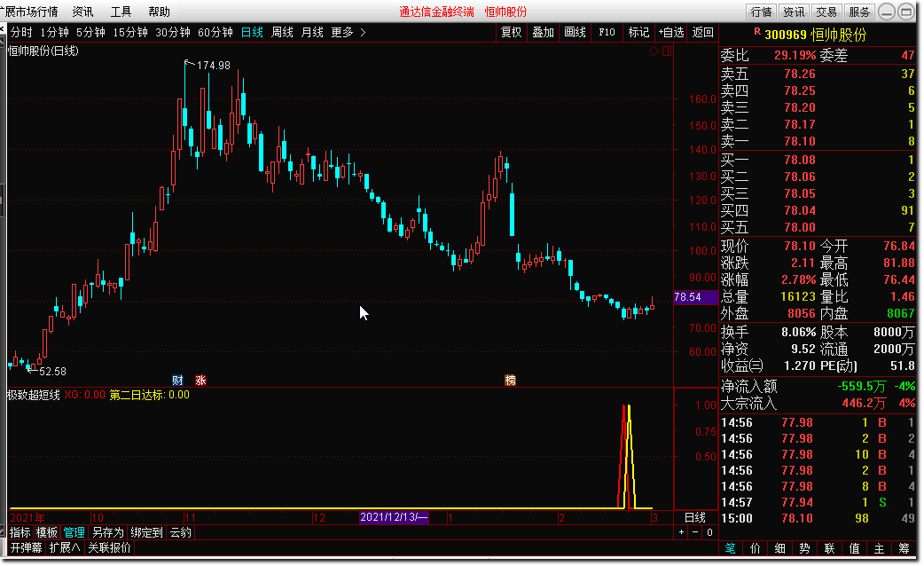
Task: Toggle 开弹幕 bullet comments
Action: (x=27, y=547)
